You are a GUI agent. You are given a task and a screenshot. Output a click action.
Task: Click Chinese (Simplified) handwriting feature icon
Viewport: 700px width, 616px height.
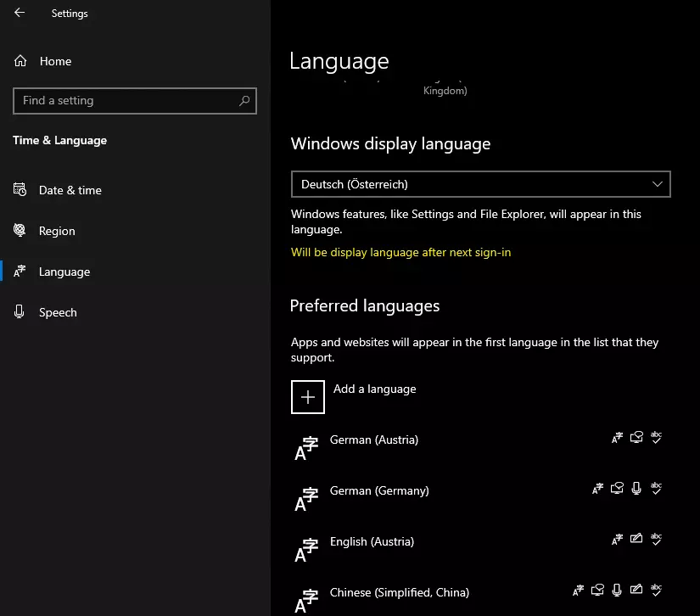pos(636,589)
